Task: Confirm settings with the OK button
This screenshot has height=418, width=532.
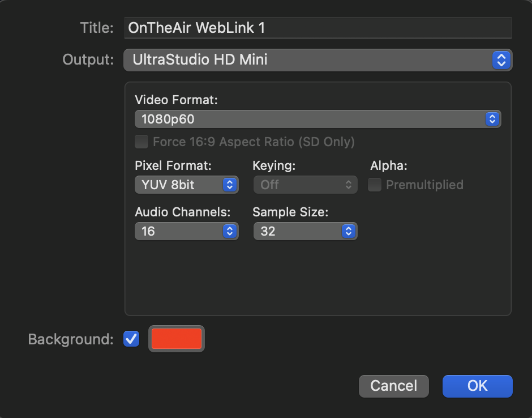Action: click(477, 386)
